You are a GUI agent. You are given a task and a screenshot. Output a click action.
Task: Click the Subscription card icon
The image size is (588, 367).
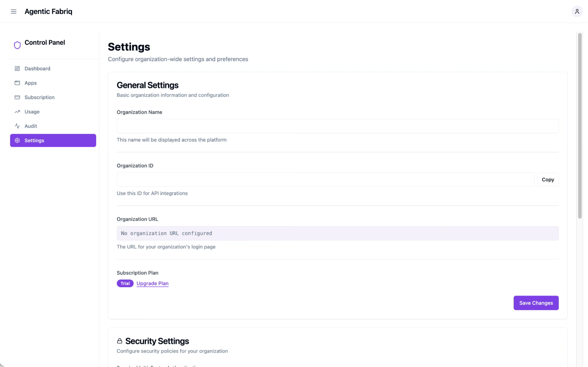17,97
